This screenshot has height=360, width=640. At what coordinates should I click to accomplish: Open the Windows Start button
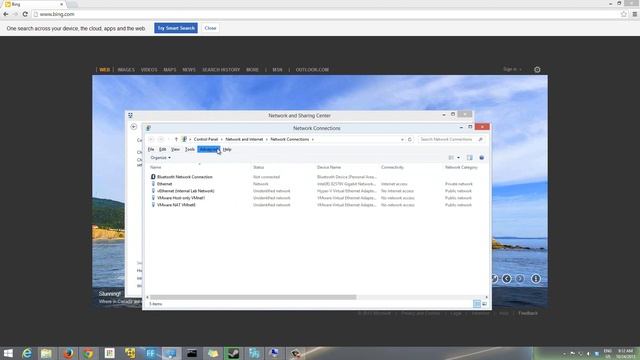point(8,353)
